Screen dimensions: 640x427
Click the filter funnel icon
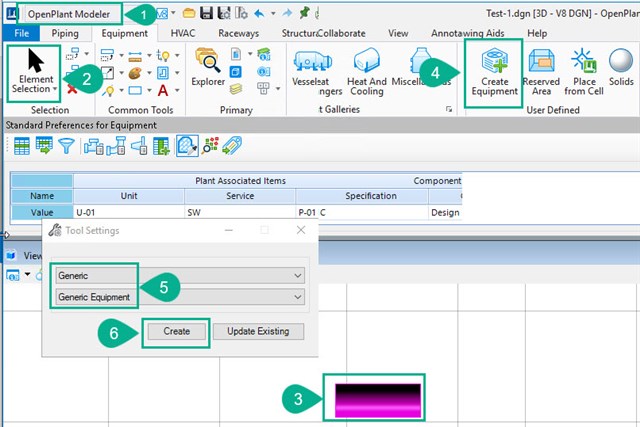click(67, 146)
